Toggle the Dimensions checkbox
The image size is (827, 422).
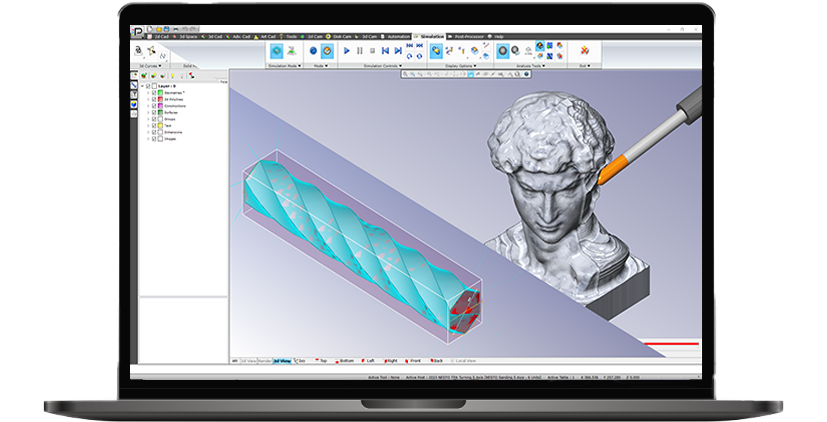click(154, 132)
